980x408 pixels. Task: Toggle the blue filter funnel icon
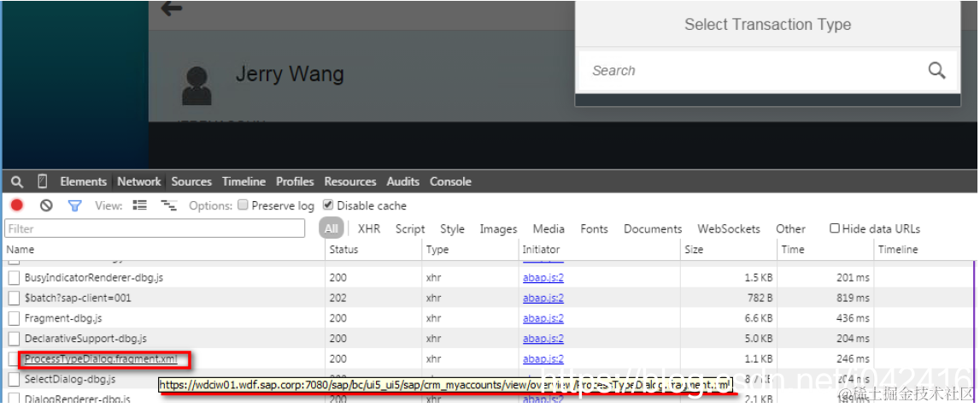[x=75, y=205]
